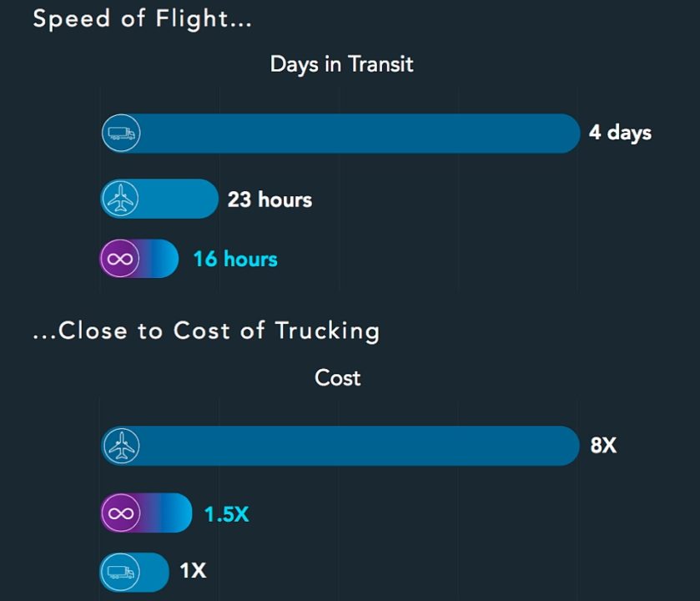
Task: Select the 4 days truck transit bar
Action: click(x=340, y=134)
